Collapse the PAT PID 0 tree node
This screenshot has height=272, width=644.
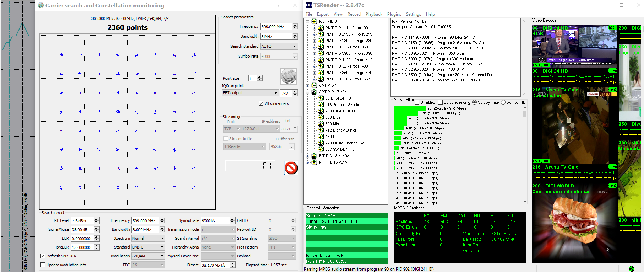click(x=308, y=21)
